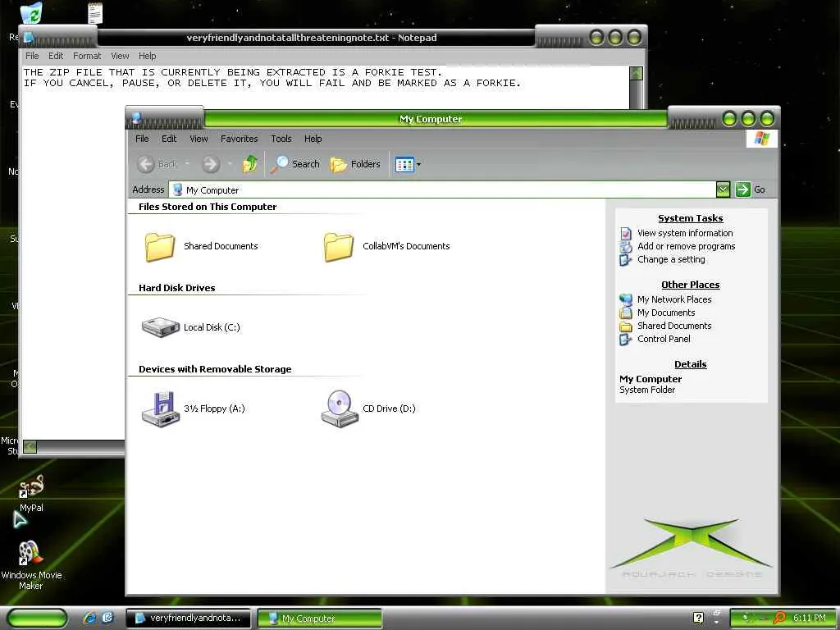
Task: Open the Tools menu
Action: point(281,139)
